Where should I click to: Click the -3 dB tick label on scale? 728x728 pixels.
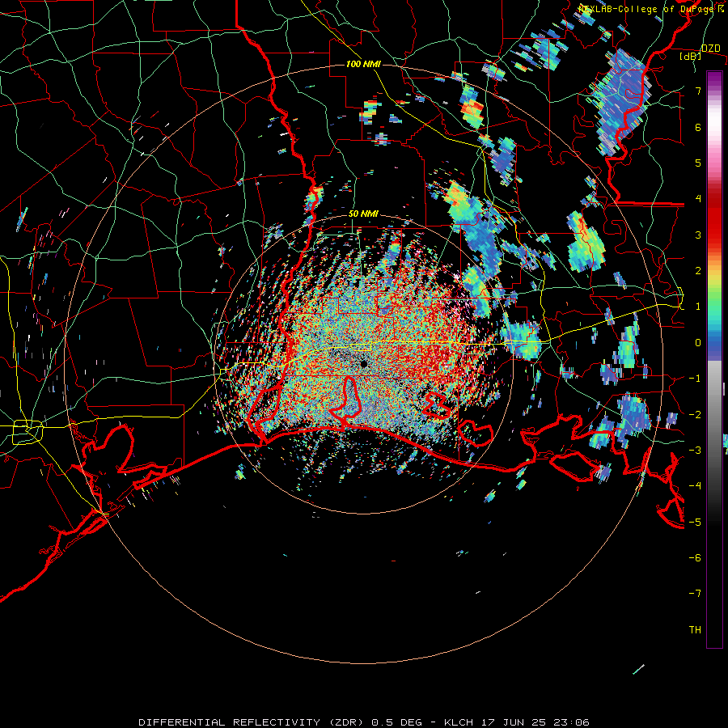(695, 451)
